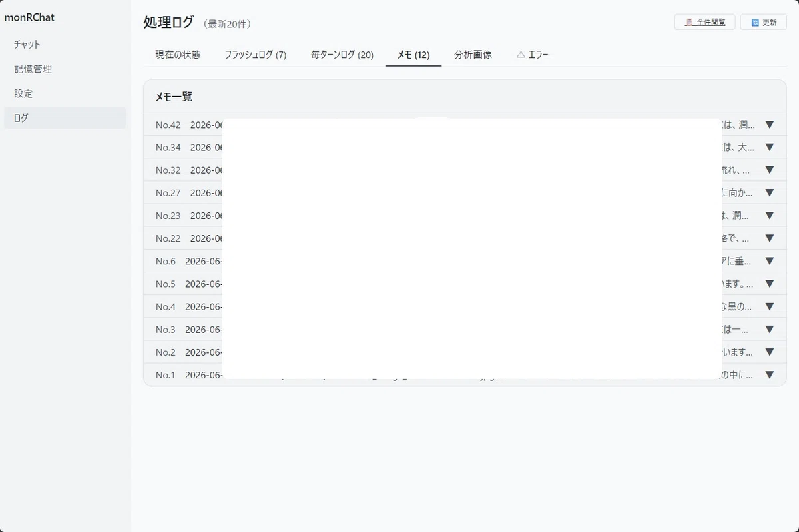The width and height of the screenshot is (799, 532).
Task: Open the 毎ターンログ (20) tab
Action: pyautogui.click(x=342, y=55)
